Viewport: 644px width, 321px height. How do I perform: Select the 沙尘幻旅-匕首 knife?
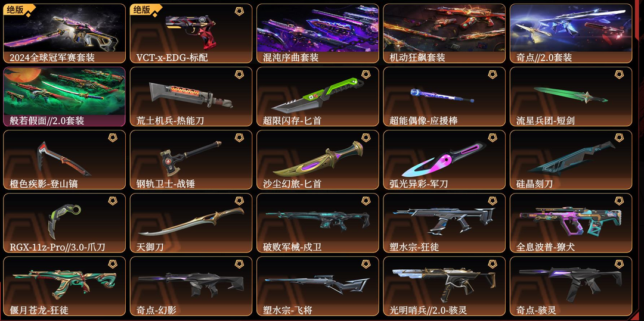pos(317,160)
